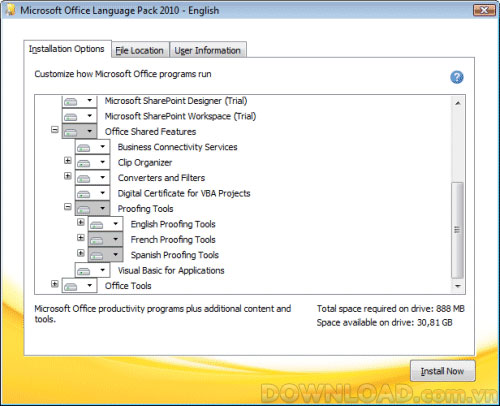This screenshot has height=406, width=500.
Task: Select the Microsoft SharePoint Designer (Trial) label
Action: pos(176,101)
